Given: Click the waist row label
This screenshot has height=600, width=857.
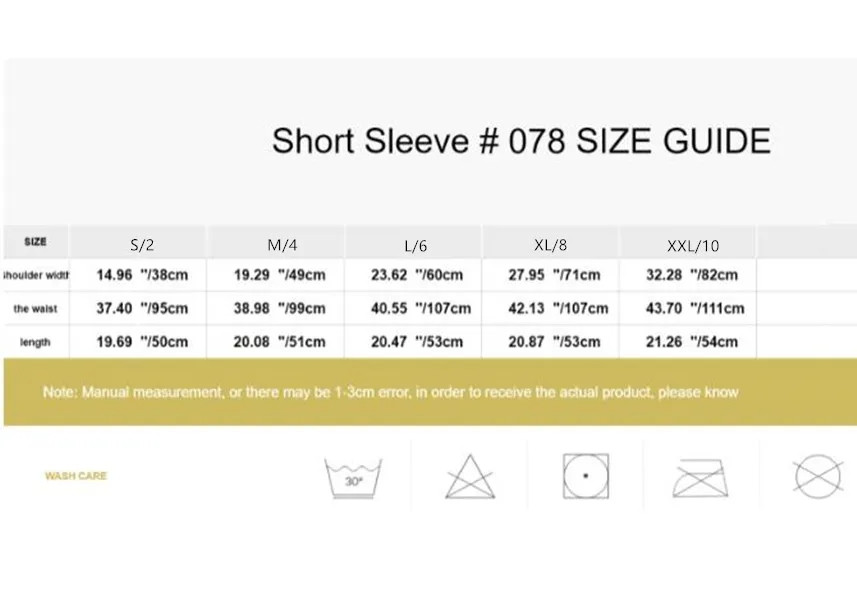Looking at the screenshot, I should [x=35, y=309].
